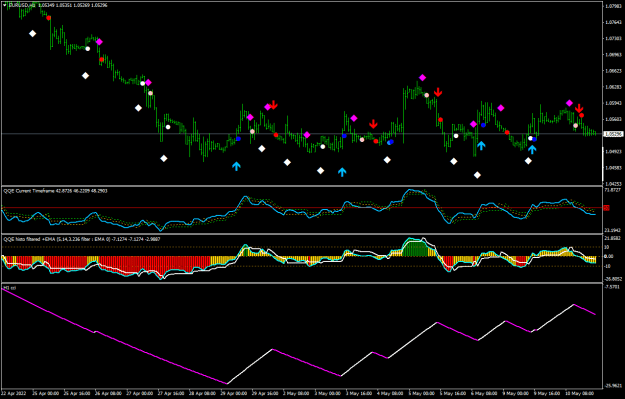Viewport: 625px width, 399px height.
Task: Click price scale value 1.05943
Action: click(614, 103)
